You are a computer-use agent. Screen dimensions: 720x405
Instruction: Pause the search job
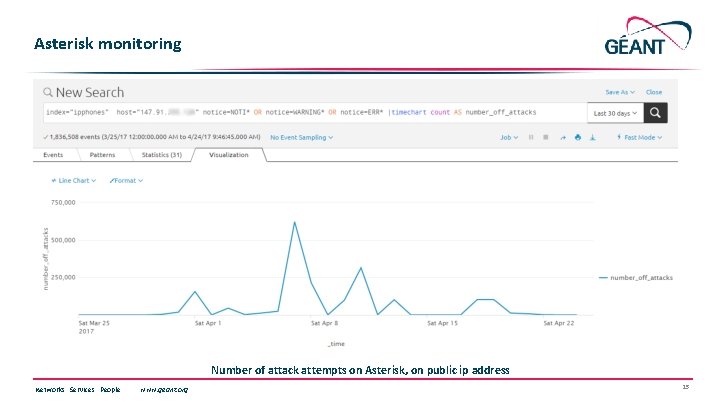[531, 137]
